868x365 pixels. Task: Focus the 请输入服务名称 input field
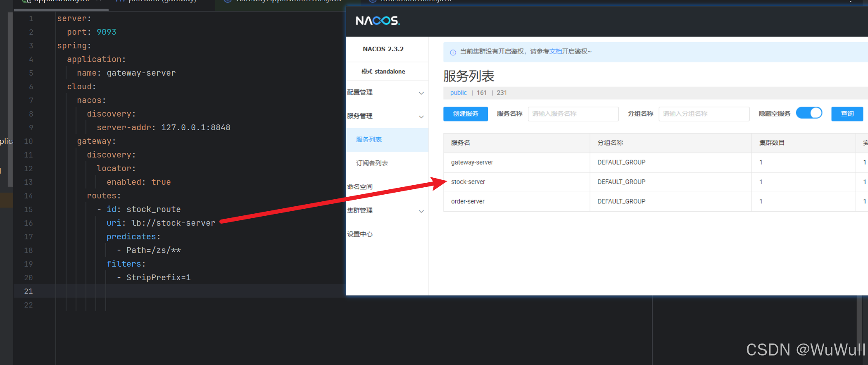(573, 114)
